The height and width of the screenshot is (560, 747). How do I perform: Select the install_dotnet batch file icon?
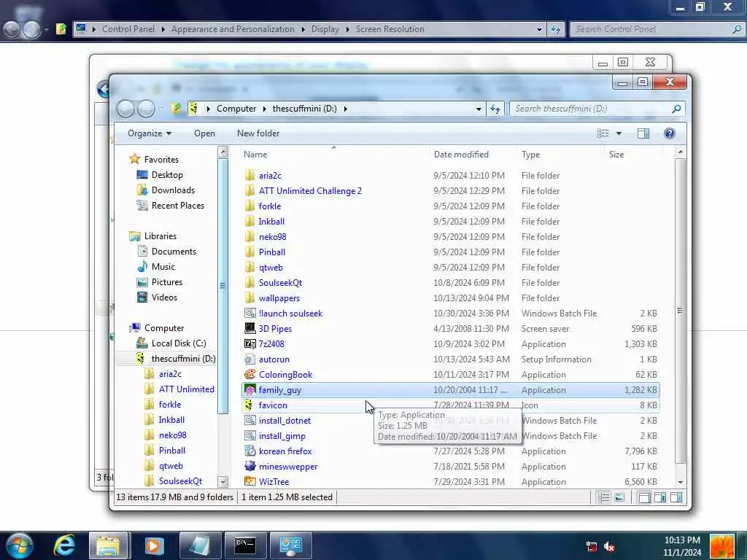tap(249, 421)
